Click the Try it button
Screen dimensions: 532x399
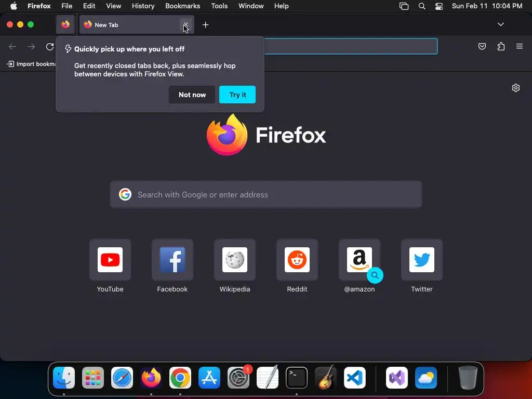coord(237,95)
